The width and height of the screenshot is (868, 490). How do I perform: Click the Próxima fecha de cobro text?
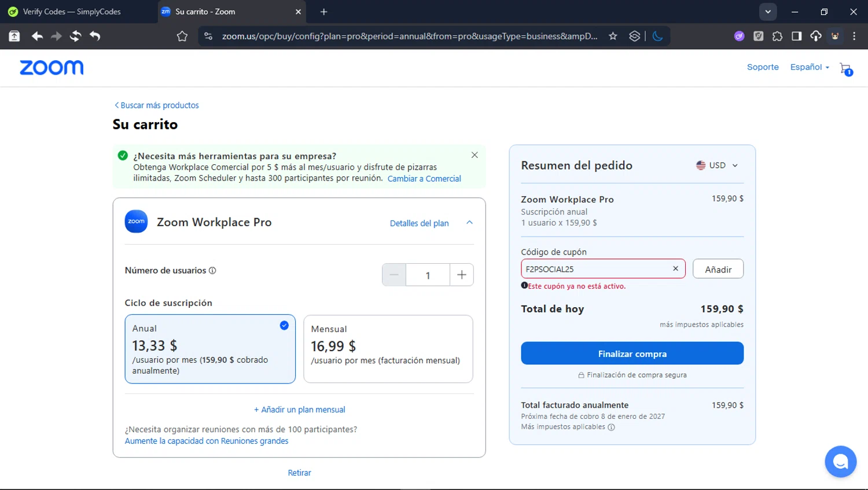coord(593,417)
